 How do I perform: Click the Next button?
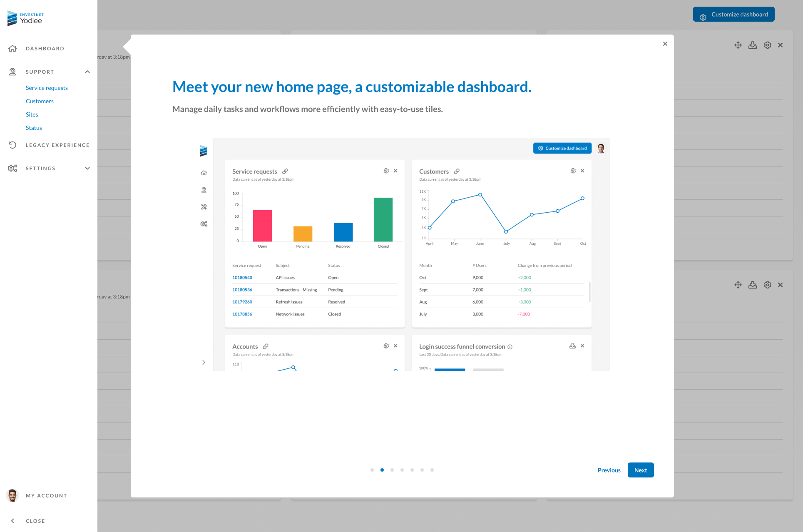641,470
